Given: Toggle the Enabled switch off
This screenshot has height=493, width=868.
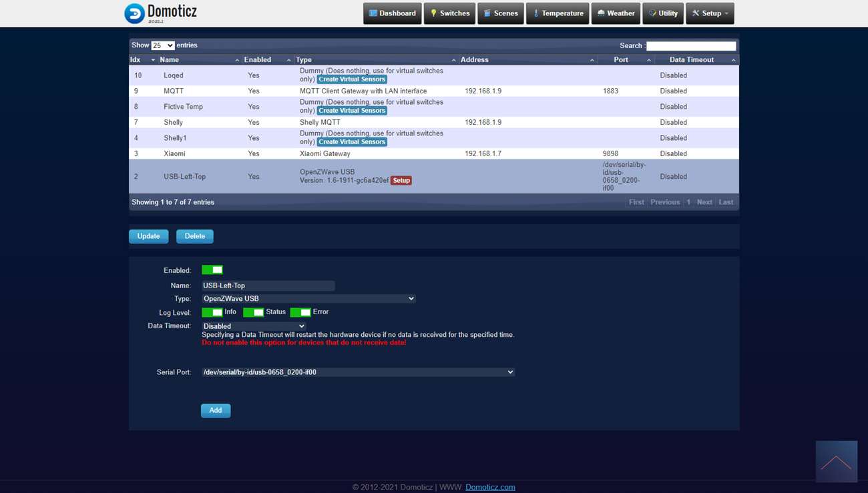Looking at the screenshot, I should click(212, 270).
